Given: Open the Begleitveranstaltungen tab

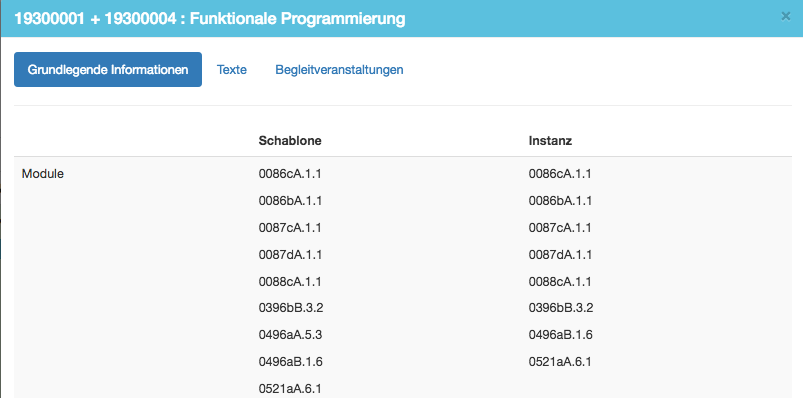Looking at the screenshot, I should coord(339,70).
